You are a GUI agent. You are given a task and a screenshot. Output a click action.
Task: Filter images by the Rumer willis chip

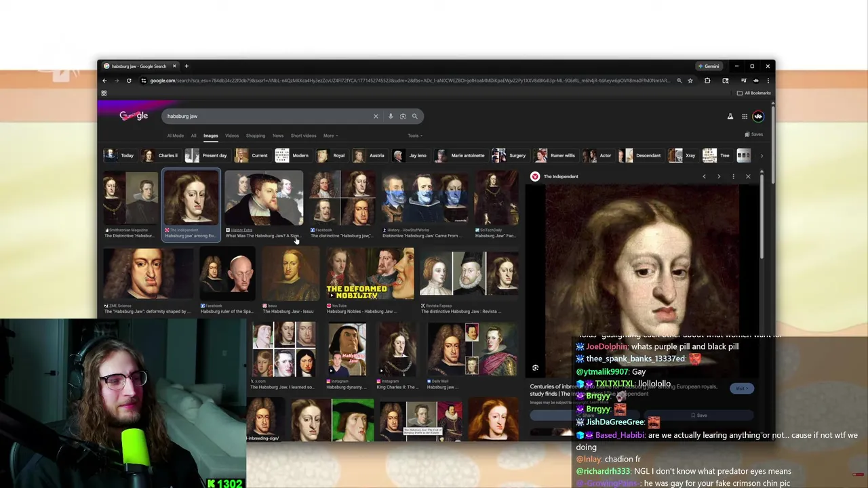[555, 155]
